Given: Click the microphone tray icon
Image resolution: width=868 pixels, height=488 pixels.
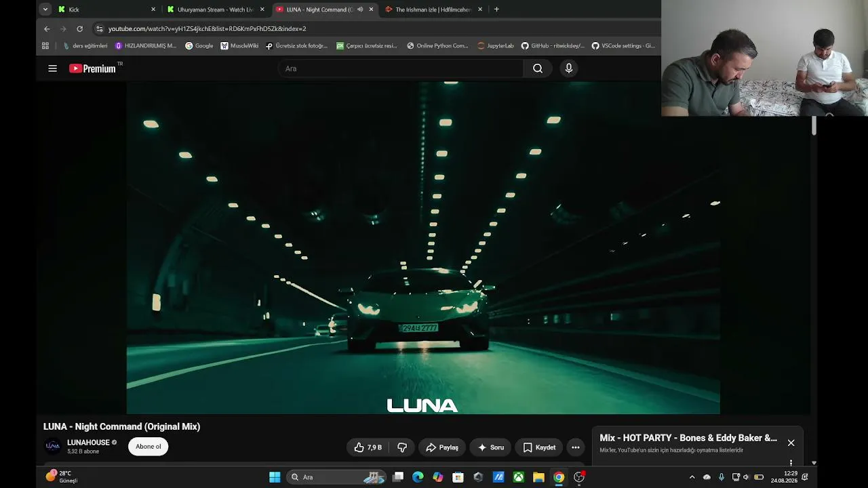Looking at the screenshot, I should click(721, 477).
